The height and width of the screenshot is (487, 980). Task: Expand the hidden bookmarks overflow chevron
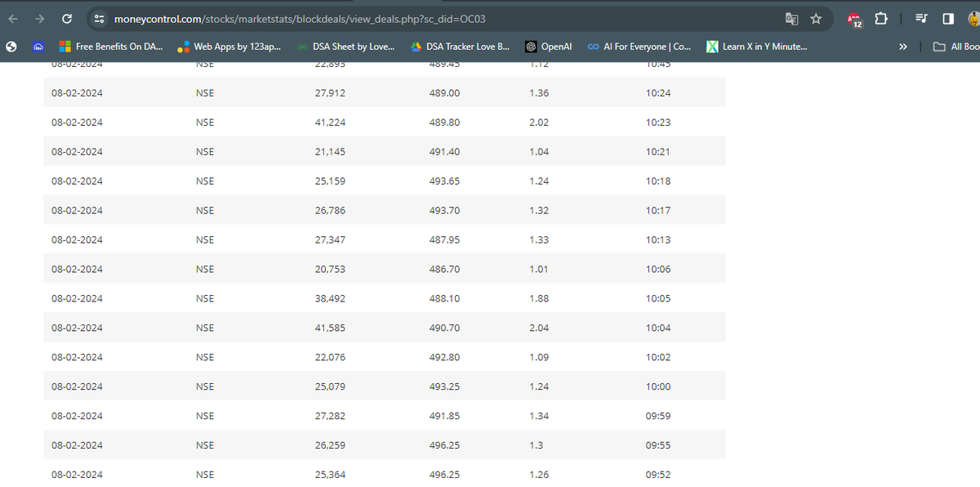[x=902, y=47]
